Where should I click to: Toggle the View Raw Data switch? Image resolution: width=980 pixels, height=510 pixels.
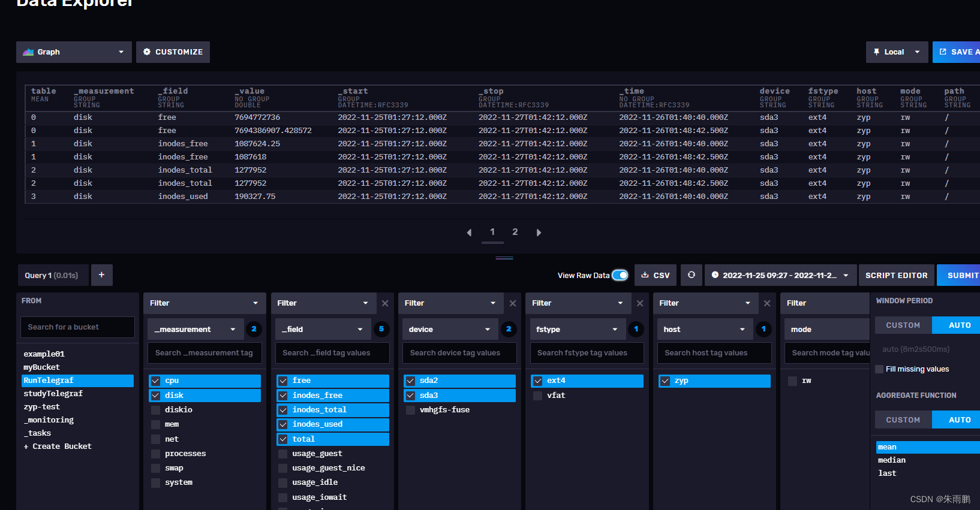[620, 275]
